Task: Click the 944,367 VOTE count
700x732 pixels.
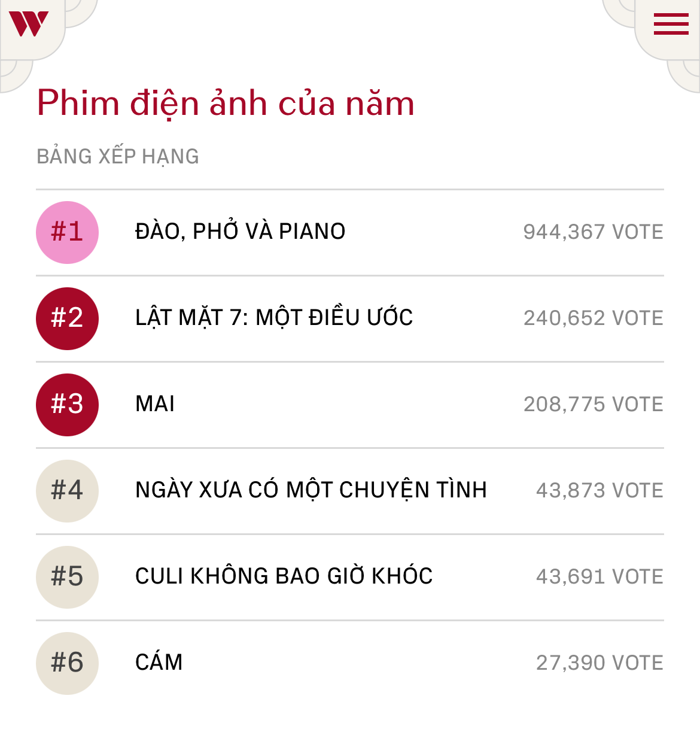Action: pos(593,232)
